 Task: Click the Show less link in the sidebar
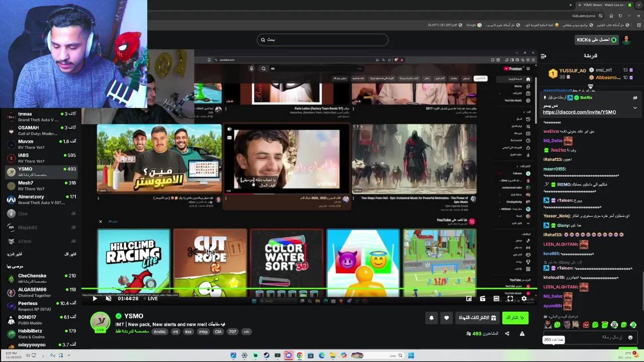pos(70,254)
